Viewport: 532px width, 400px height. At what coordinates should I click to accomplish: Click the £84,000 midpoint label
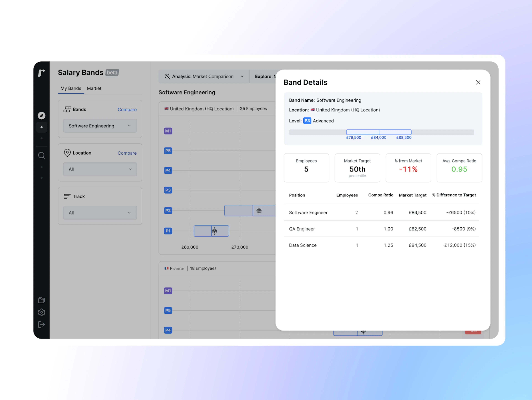tap(378, 138)
